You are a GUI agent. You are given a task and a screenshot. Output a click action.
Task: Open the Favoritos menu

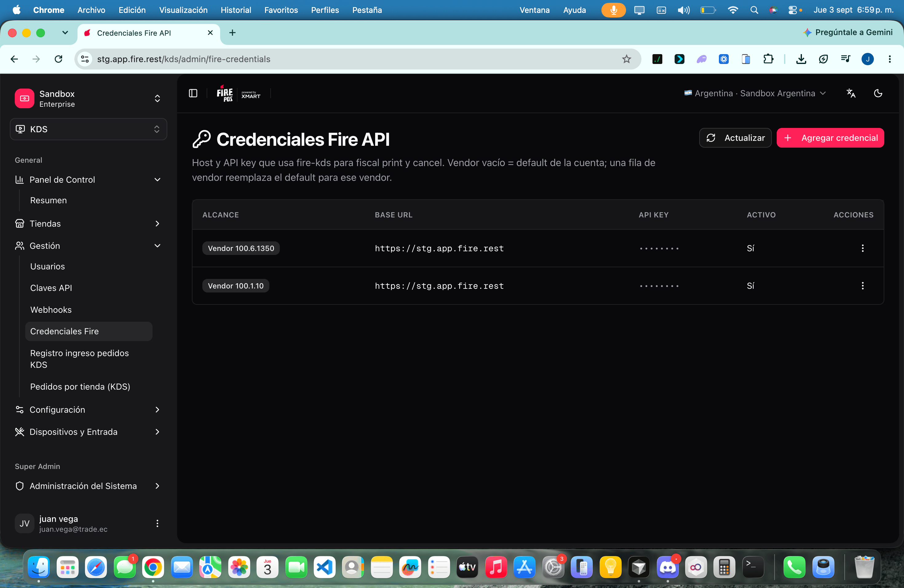281,10
